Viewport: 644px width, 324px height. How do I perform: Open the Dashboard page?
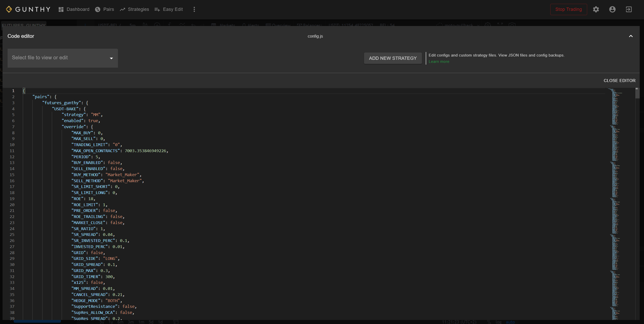click(x=74, y=9)
